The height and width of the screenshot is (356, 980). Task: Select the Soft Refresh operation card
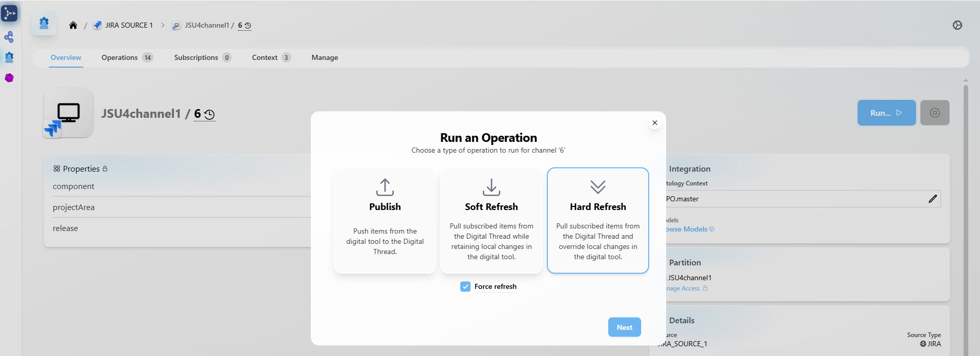(491, 221)
